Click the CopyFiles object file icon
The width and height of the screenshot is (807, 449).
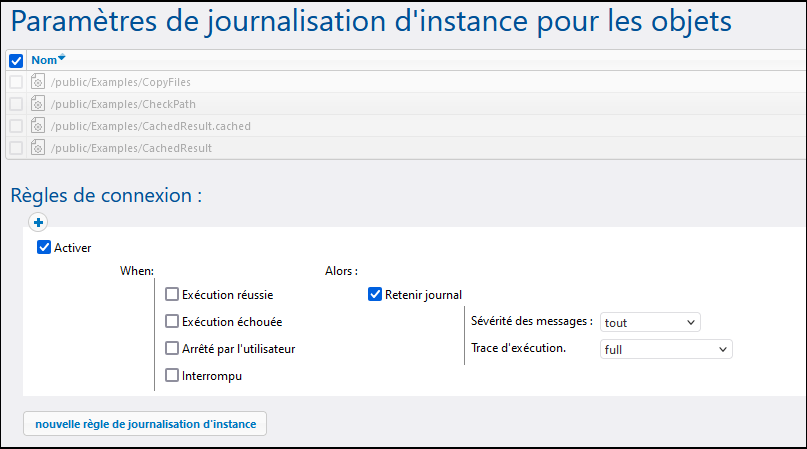tap(38, 82)
